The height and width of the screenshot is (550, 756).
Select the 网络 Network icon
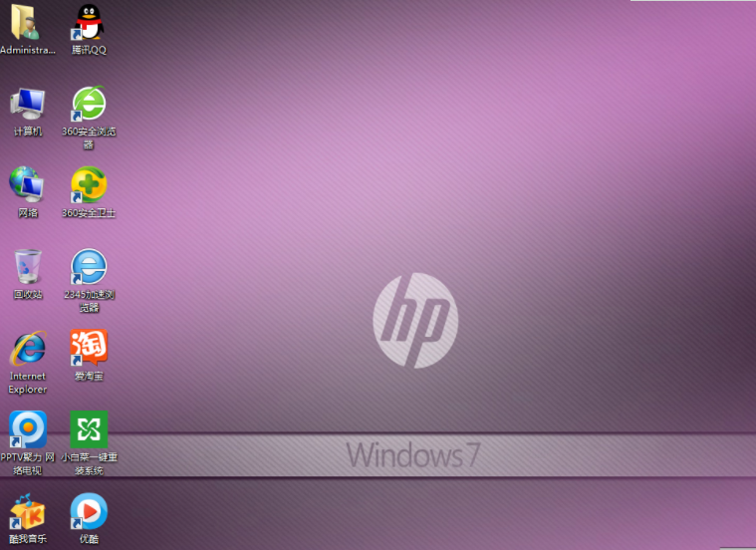point(28,184)
